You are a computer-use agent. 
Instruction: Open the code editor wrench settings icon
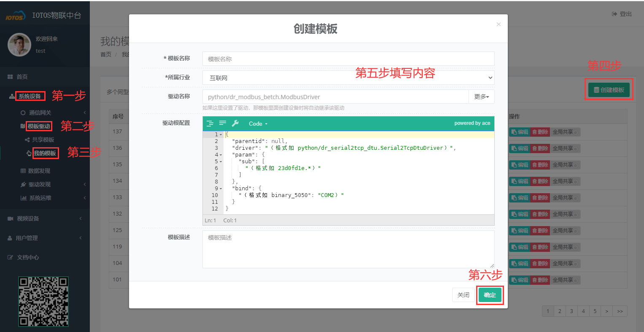[x=235, y=123]
